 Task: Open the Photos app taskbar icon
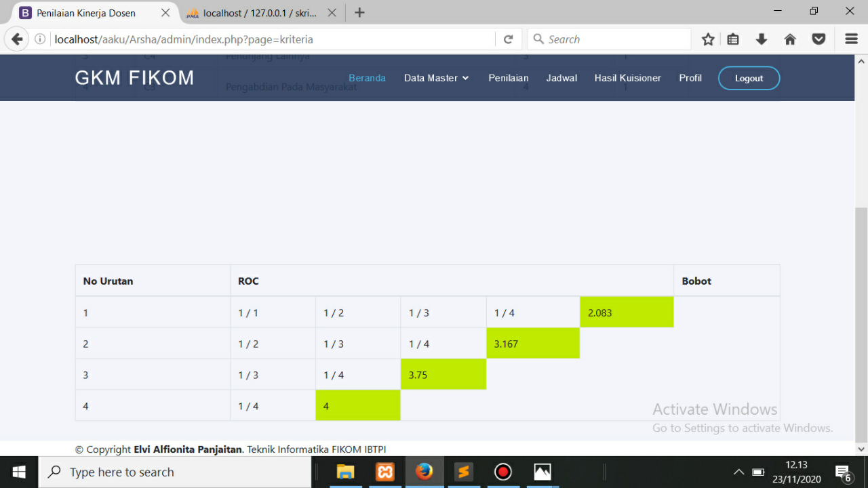542,472
